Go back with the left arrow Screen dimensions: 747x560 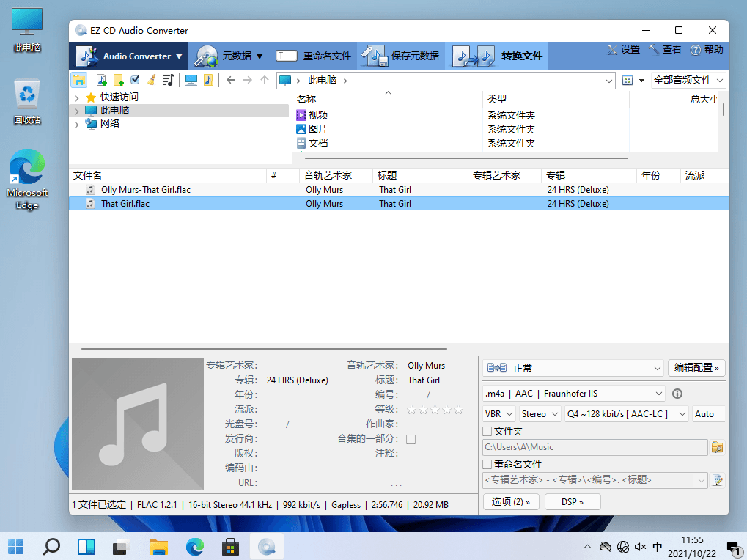(231, 80)
